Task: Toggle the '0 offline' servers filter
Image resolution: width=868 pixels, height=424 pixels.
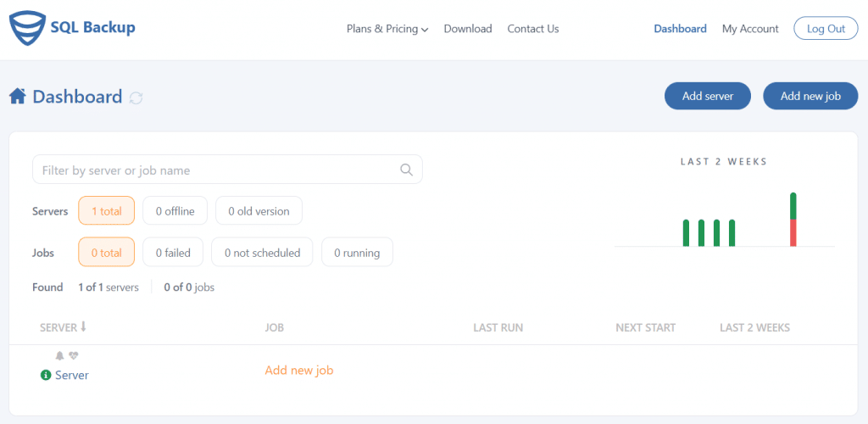Action: (175, 211)
